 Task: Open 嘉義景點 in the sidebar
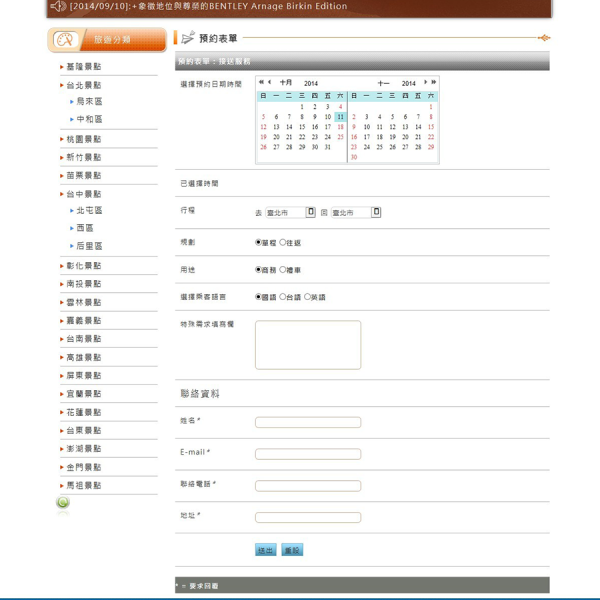coord(84,321)
